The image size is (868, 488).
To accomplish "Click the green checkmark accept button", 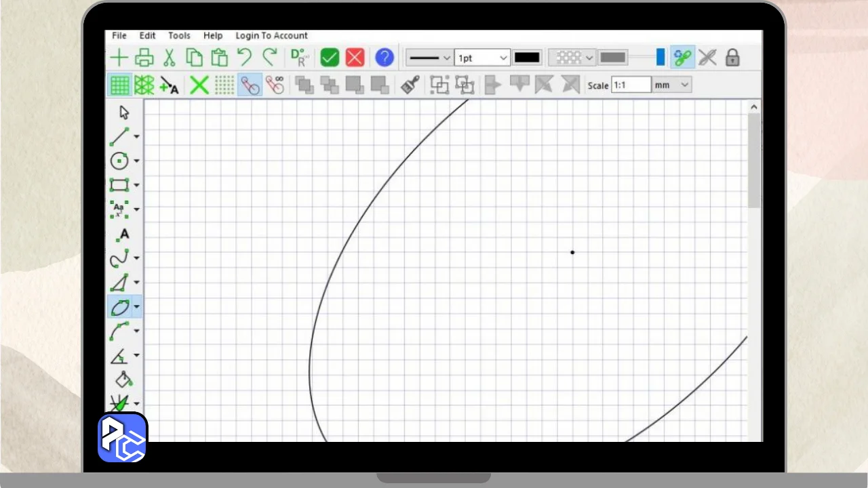I will (330, 58).
